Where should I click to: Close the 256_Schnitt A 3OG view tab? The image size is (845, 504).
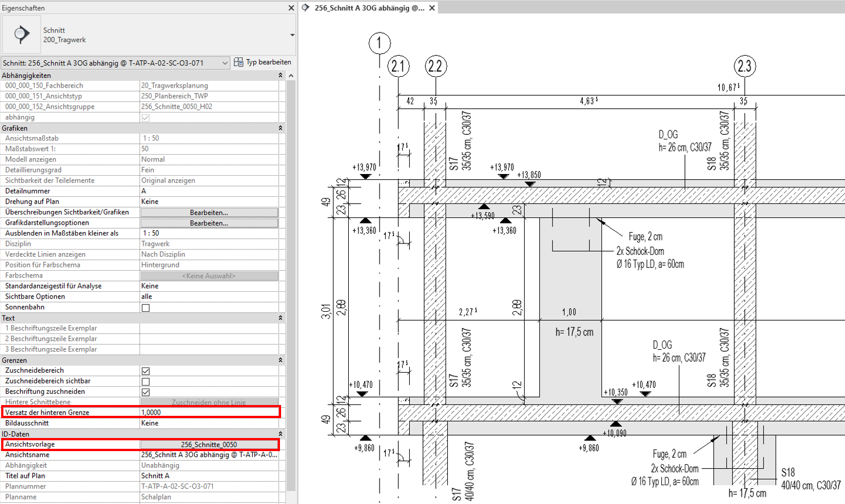(x=432, y=8)
